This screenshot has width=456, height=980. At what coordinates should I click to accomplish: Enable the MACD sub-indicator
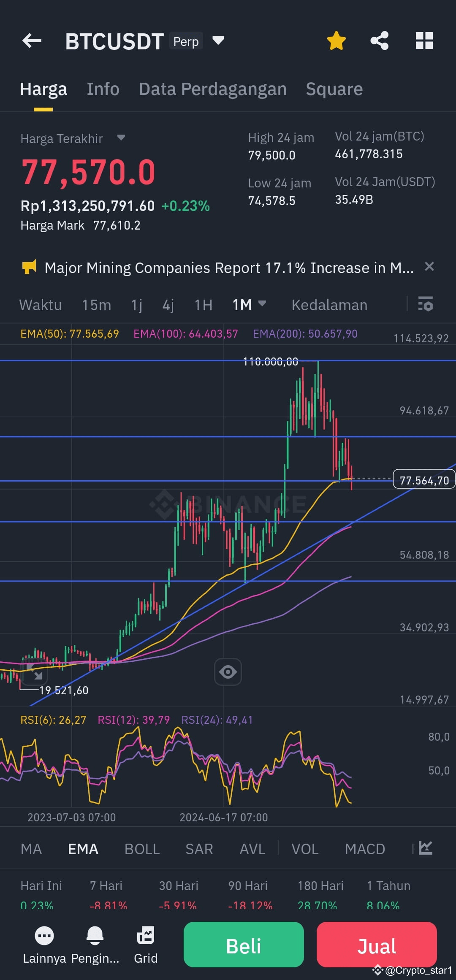[365, 849]
